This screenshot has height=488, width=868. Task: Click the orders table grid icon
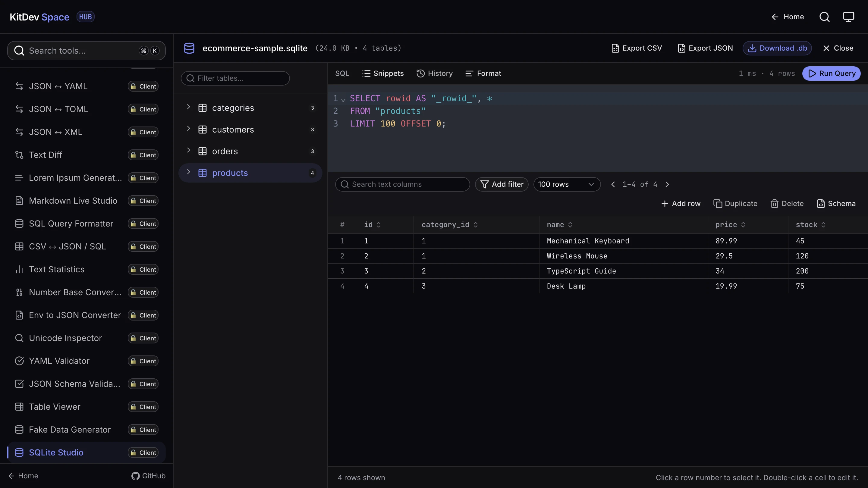pyautogui.click(x=203, y=151)
